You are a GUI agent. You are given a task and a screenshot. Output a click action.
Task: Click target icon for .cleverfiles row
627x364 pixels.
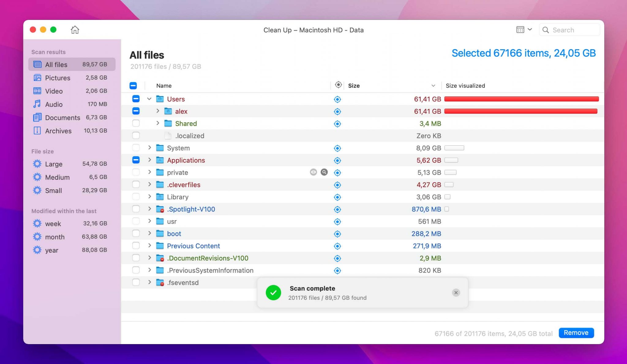[337, 185]
